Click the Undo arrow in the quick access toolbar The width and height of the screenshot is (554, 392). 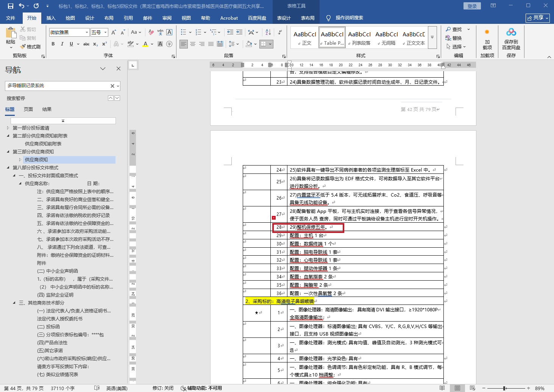[x=22, y=6]
